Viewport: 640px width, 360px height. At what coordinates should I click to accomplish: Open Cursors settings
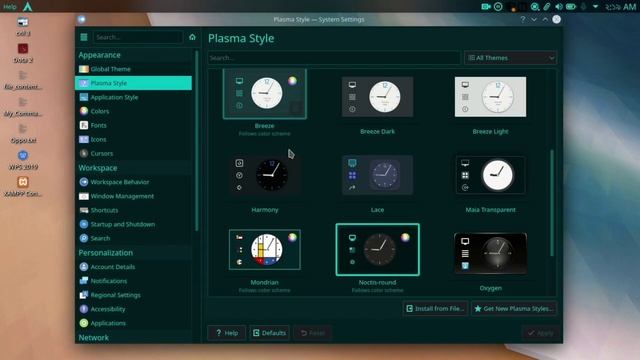click(x=133, y=153)
